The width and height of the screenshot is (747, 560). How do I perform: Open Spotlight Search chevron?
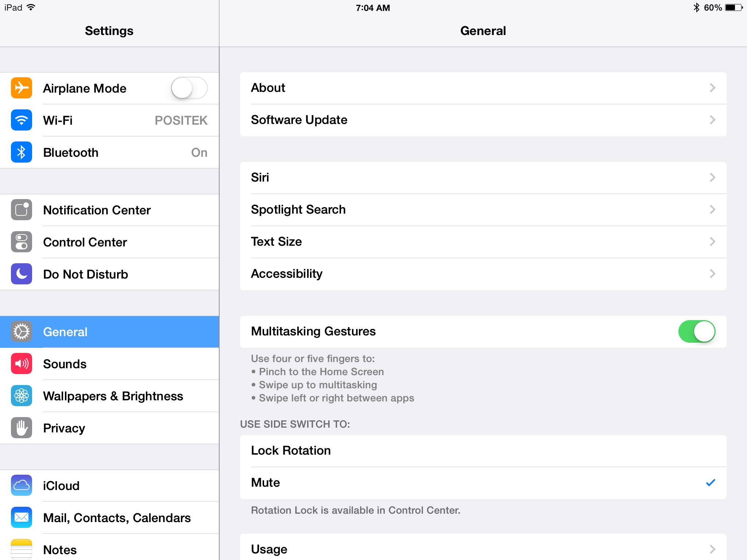tap(712, 210)
